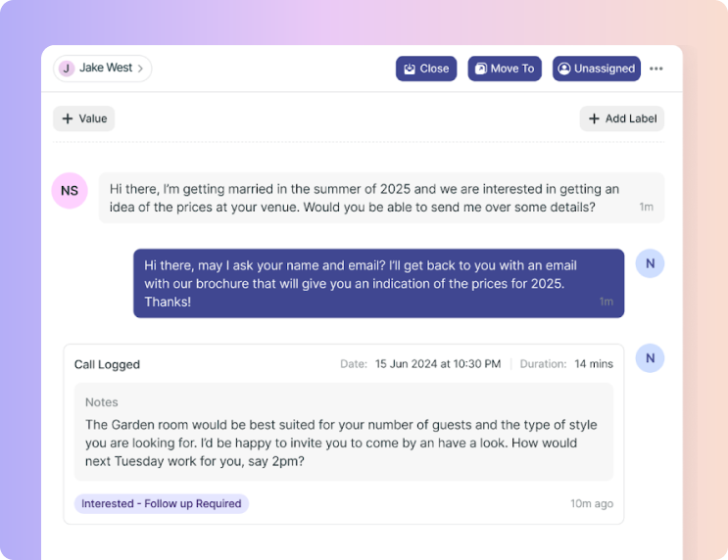The image size is (728, 560).
Task: Open the Move To dropdown
Action: 505,69
